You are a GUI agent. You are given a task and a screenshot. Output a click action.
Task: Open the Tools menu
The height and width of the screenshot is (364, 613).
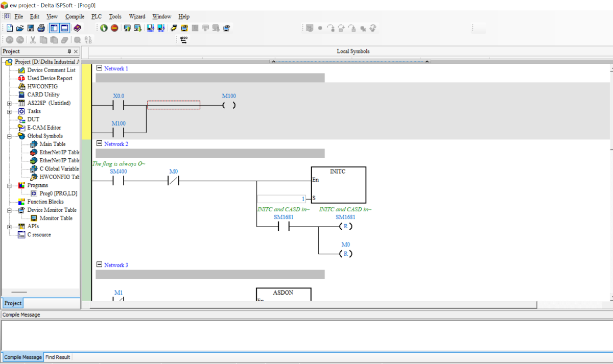115,16
